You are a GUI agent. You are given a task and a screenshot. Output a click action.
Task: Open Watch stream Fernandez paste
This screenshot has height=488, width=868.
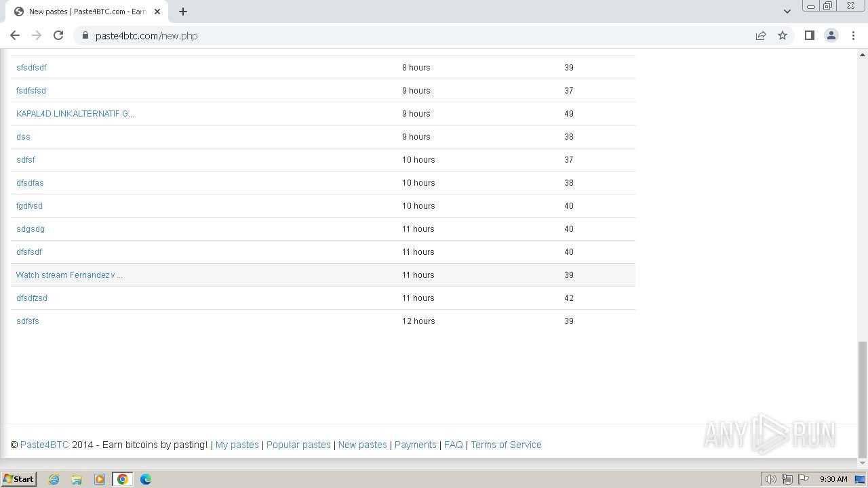point(69,275)
